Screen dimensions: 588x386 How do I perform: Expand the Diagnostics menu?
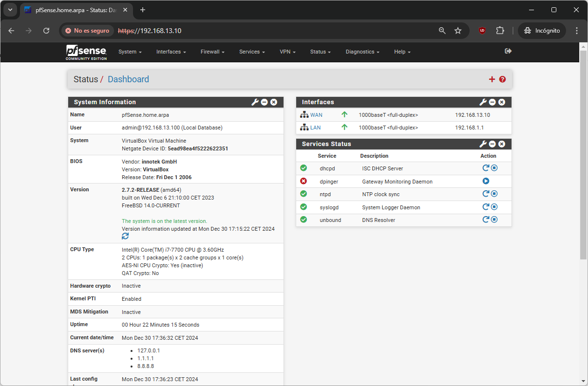pyautogui.click(x=362, y=52)
